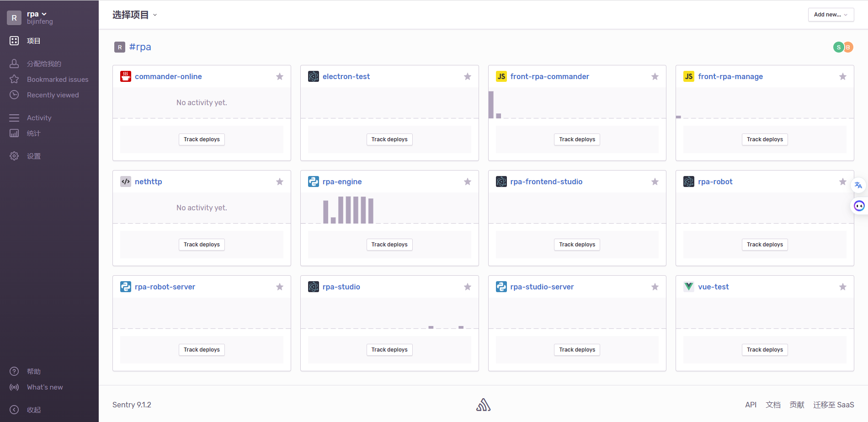Click the Java icon for commander-online
This screenshot has height=422, width=868.
coord(126,76)
